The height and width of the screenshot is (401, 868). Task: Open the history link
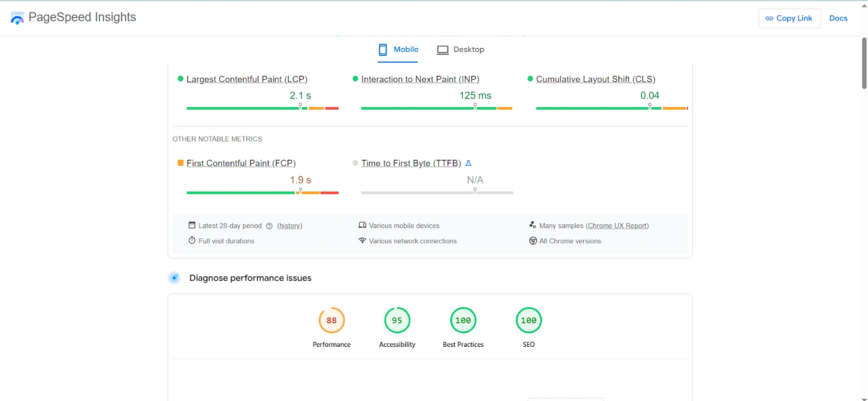click(290, 226)
